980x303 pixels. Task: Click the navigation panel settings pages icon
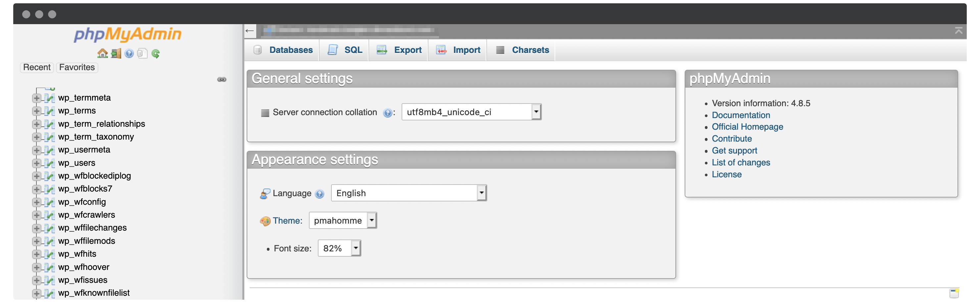tap(142, 54)
